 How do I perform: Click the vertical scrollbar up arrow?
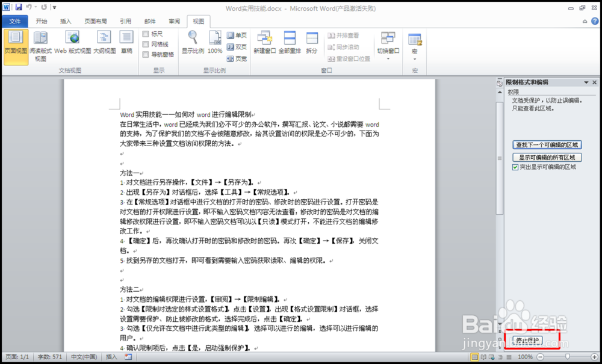(500, 93)
